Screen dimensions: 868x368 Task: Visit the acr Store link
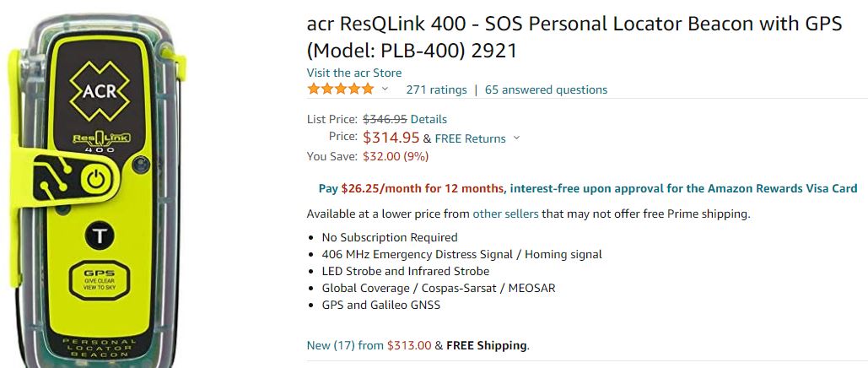tap(354, 73)
